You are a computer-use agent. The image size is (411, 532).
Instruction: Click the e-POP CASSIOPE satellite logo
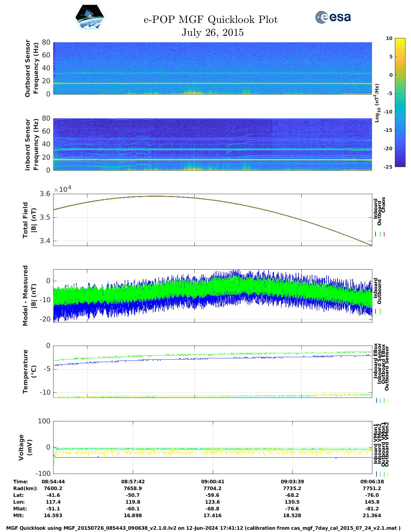click(90, 17)
